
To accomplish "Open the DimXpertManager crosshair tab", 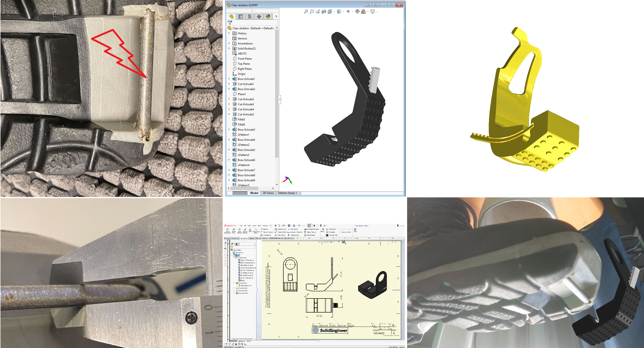I will click(259, 17).
